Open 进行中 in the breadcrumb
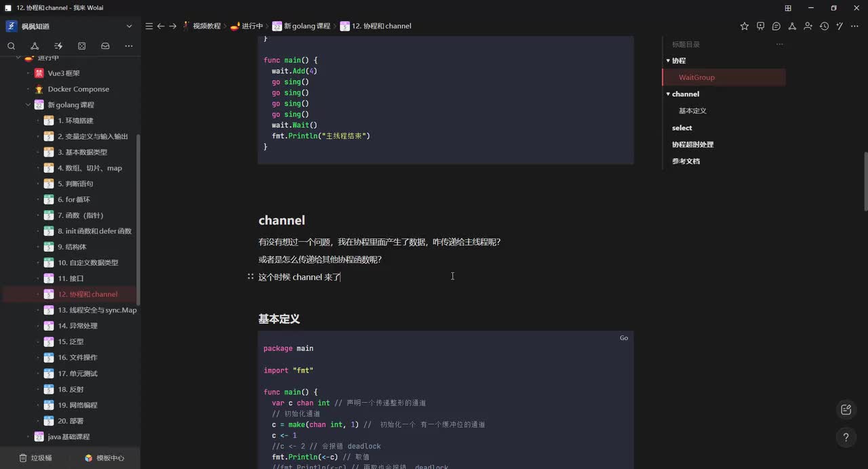The image size is (868, 469). [x=246, y=26]
